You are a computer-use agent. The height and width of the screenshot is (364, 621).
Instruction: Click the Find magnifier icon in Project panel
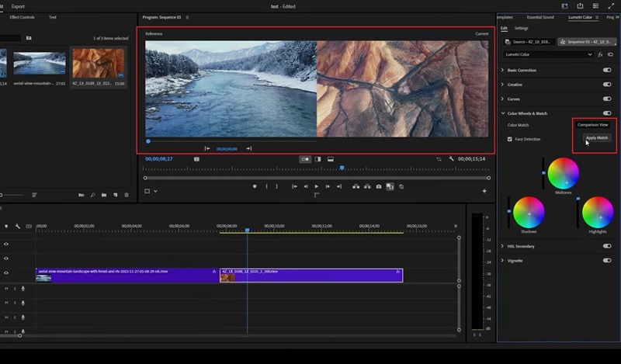point(92,195)
